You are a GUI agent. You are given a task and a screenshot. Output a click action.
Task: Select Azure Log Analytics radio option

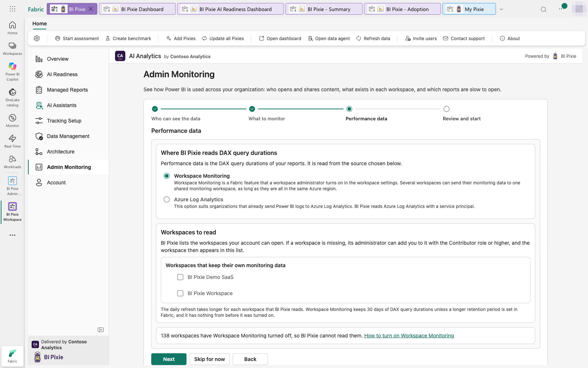coord(167,199)
